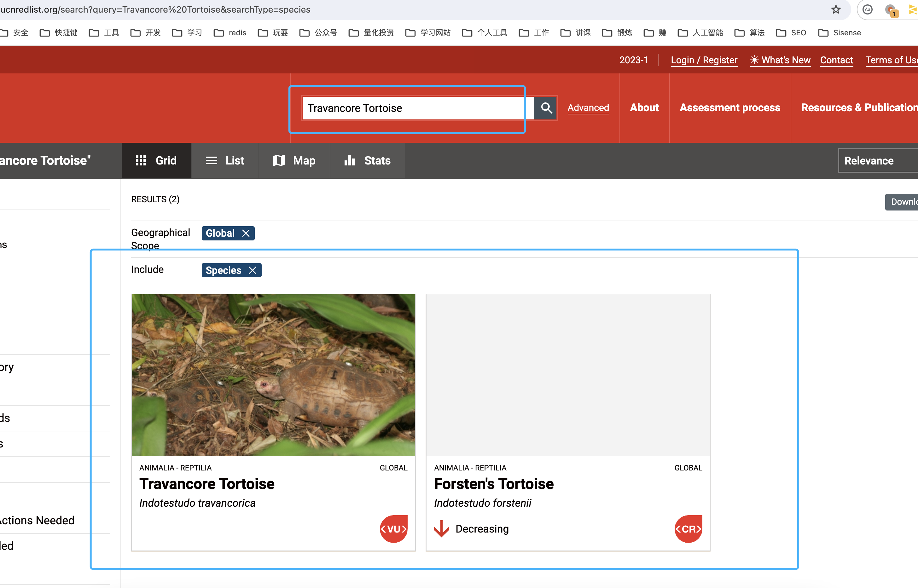Remove the Global geographical scope filter
Image resolution: width=918 pixels, height=588 pixels.
[x=246, y=233]
